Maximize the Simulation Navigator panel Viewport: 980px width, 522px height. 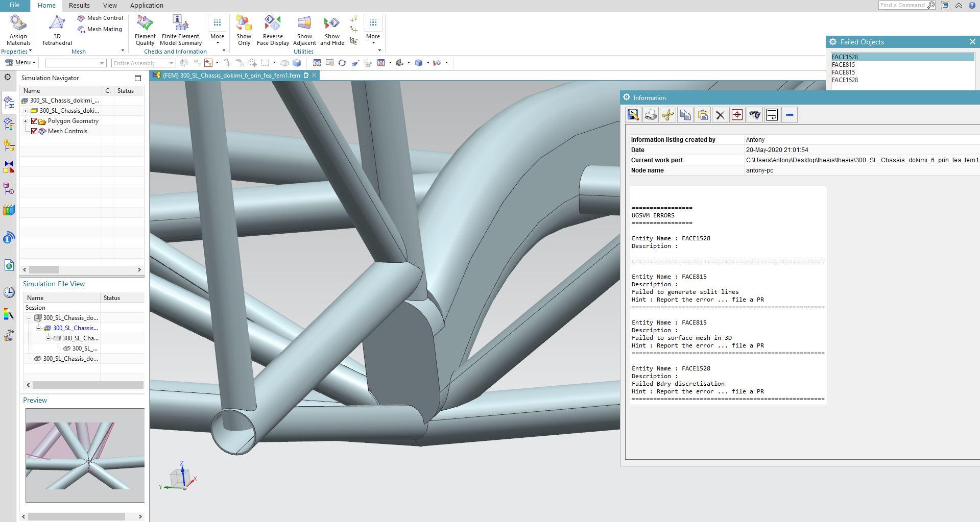pyautogui.click(x=138, y=78)
